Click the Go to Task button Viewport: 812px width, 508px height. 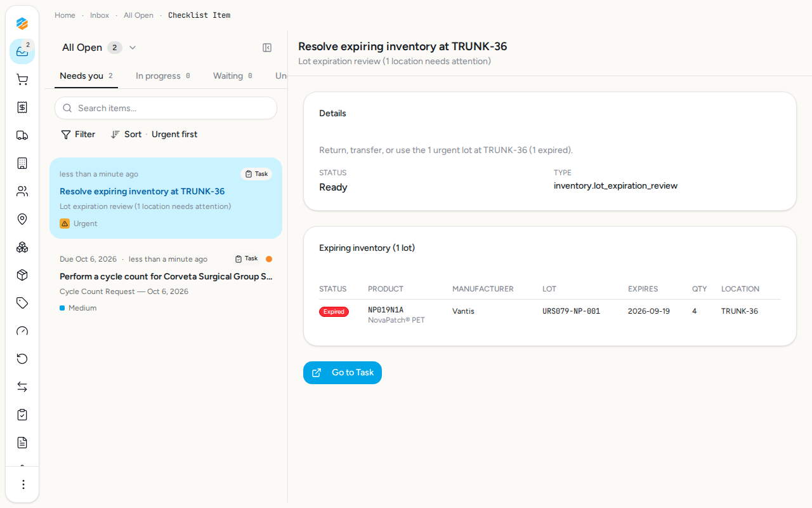343,373
